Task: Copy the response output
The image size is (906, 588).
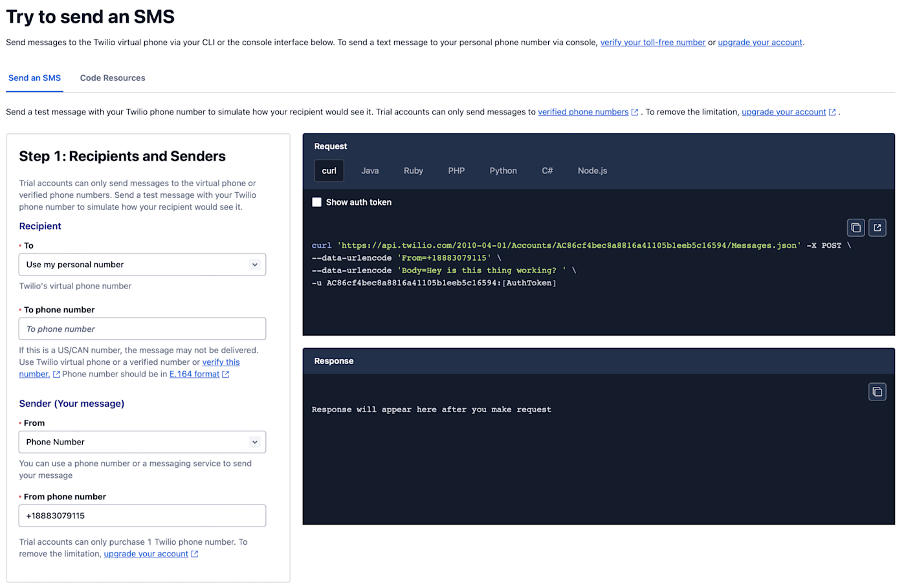Action: 878,392
